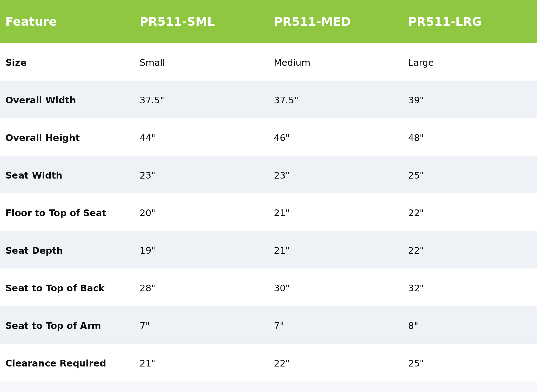Screen dimensions: 537x392
Task: Click the 8" Seat to Top of Arm value
Action: coord(413,326)
